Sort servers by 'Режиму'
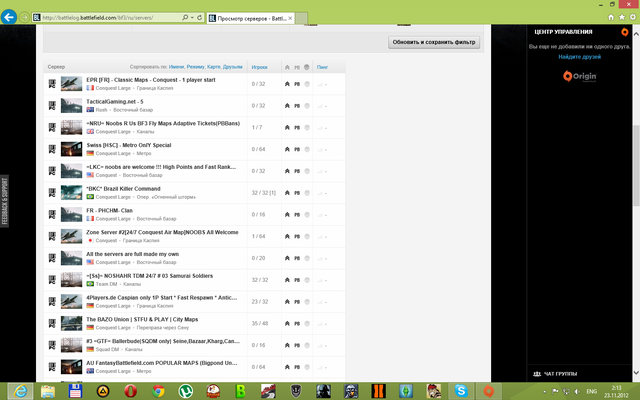This screenshot has width=640, height=400. [196, 67]
